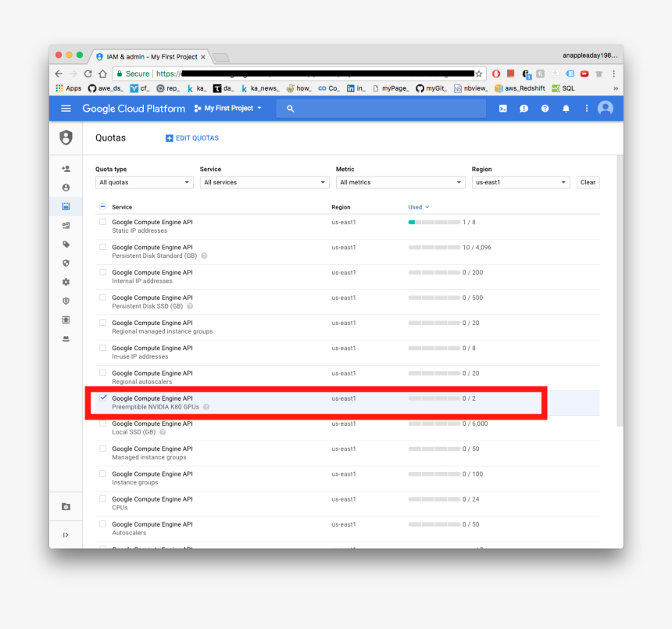Open the send feedback icon
Image resolution: width=672 pixels, height=629 pixels.
(524, 109)
